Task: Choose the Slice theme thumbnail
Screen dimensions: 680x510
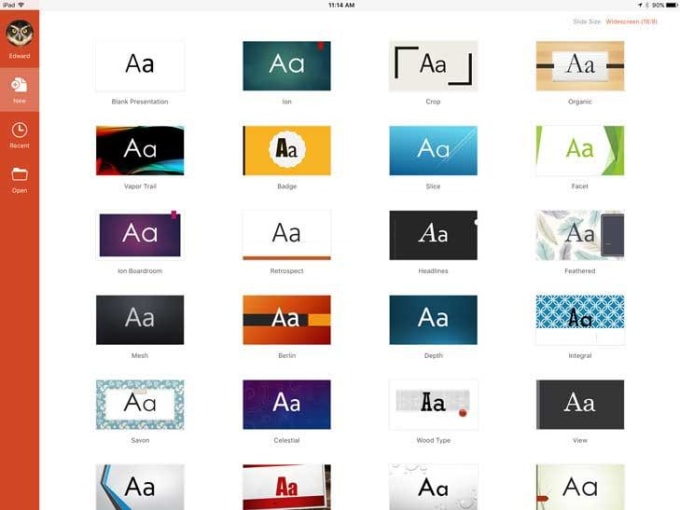Action: 433,150
